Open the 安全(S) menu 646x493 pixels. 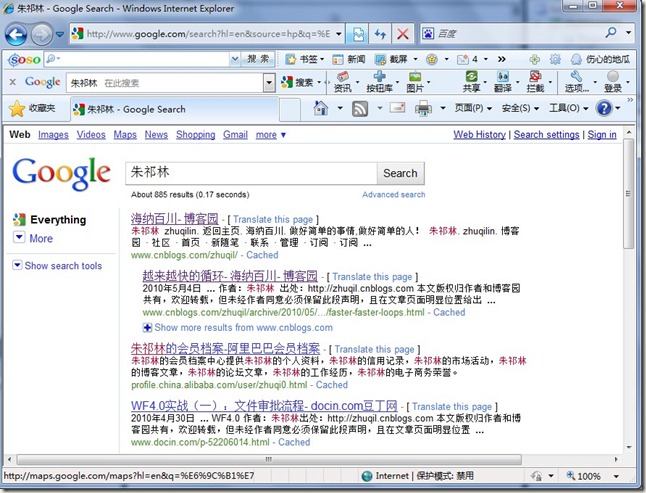[x=520, y=108]
